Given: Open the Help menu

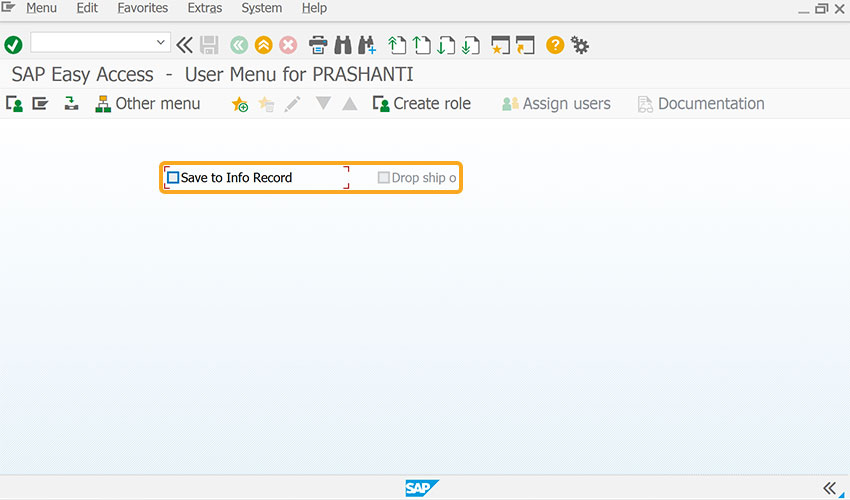Looking at the screenshot, I should point(314,8).
